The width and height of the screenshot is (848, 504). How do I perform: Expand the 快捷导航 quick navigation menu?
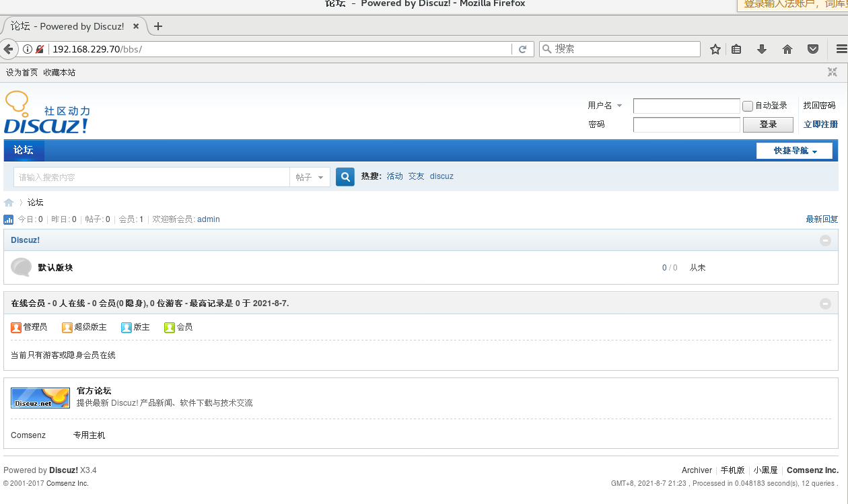(794, 151)
